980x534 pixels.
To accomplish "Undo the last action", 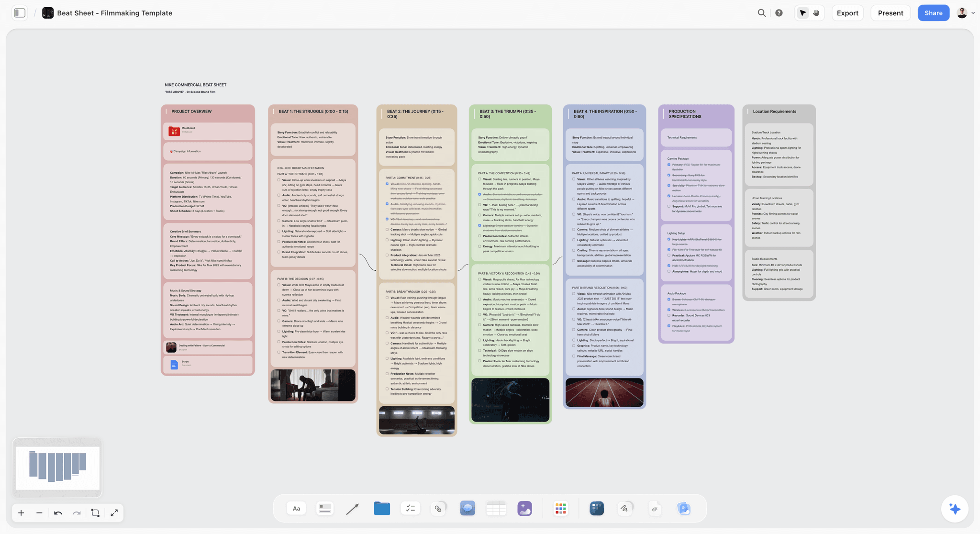I will (x=58, y=513).
